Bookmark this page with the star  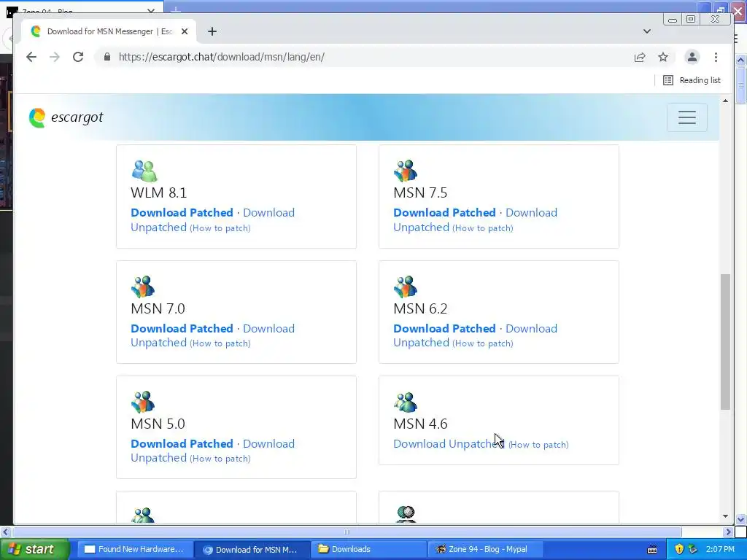click(x=663, y=57)
